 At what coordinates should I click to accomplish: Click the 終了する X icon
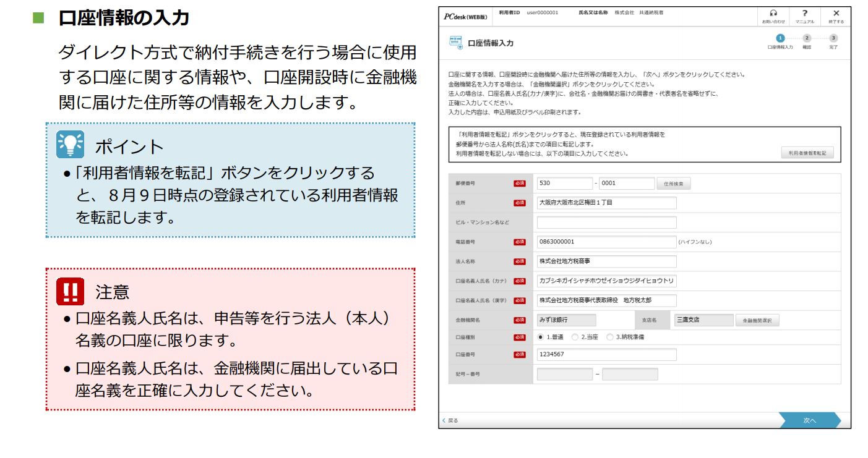pos(836,13)
